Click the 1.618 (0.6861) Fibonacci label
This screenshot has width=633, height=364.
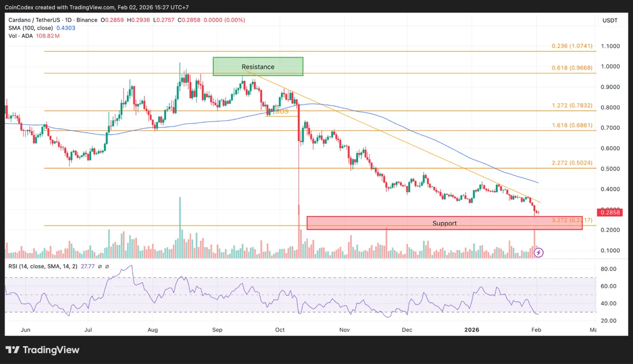[572, 125]
